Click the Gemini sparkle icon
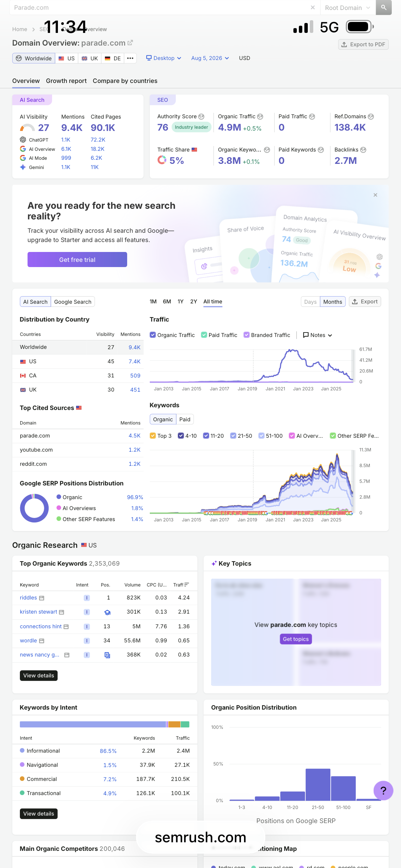The height and width of the screenshot is (868, 401). pos(23,167)
